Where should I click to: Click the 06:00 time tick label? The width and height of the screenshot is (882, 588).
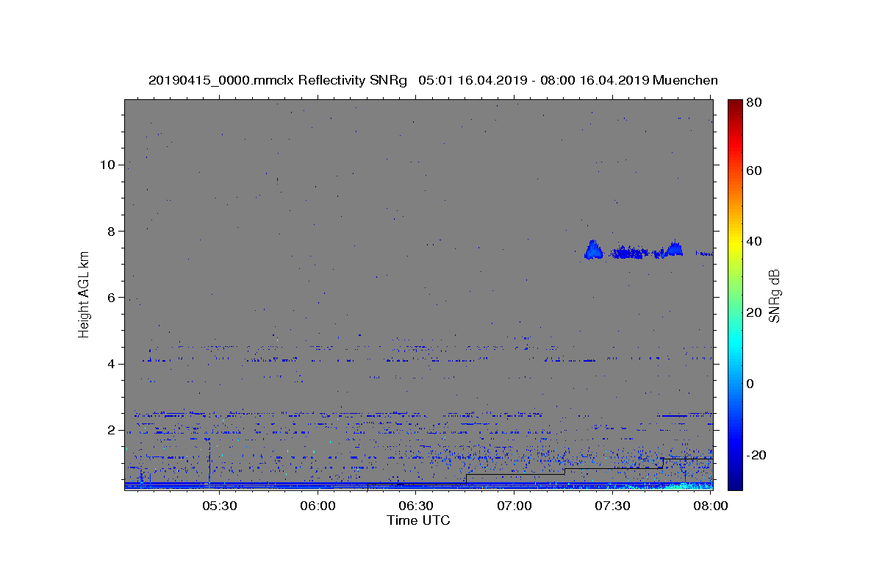point(318,506)
